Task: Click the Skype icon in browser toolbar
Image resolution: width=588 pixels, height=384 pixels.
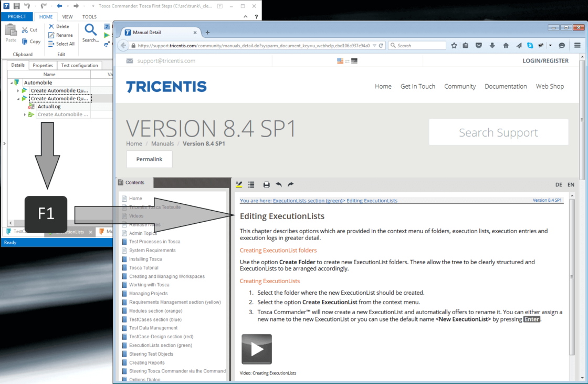Action: coord(530,46)
